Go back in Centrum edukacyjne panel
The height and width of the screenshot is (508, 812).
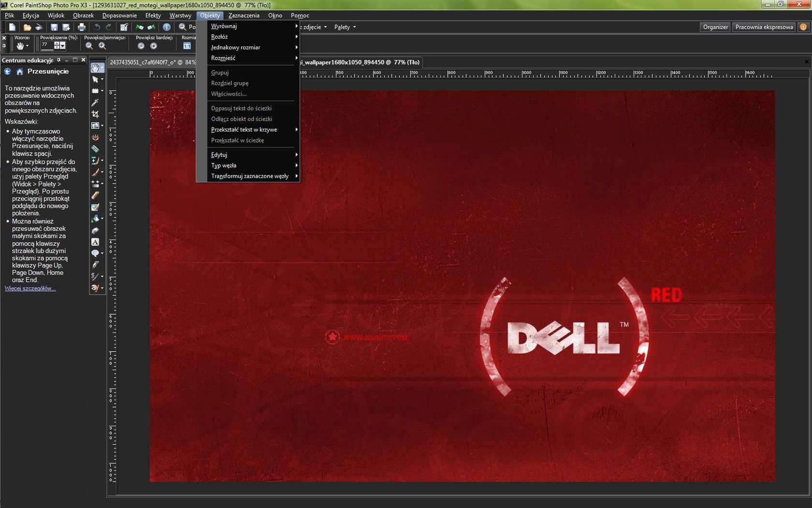click(x=8, y=72)
